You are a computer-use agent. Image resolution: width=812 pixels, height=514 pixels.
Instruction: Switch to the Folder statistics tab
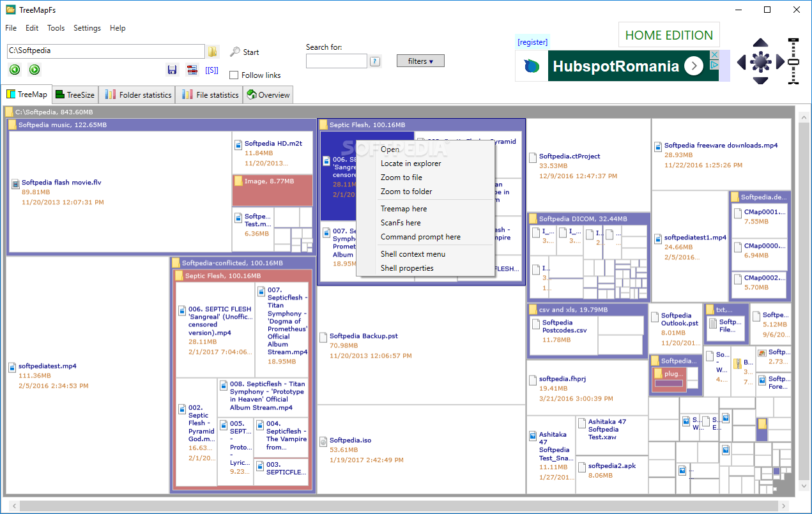click(139, 95)
